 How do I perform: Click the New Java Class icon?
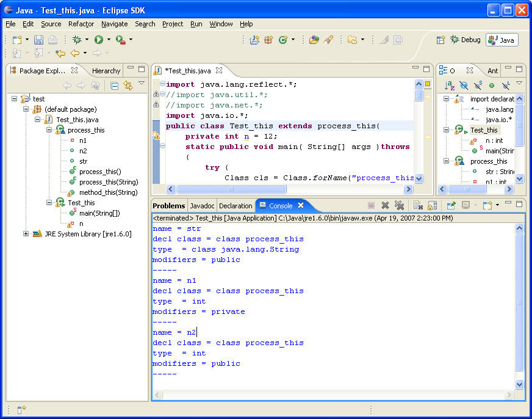tap(283, 40)
